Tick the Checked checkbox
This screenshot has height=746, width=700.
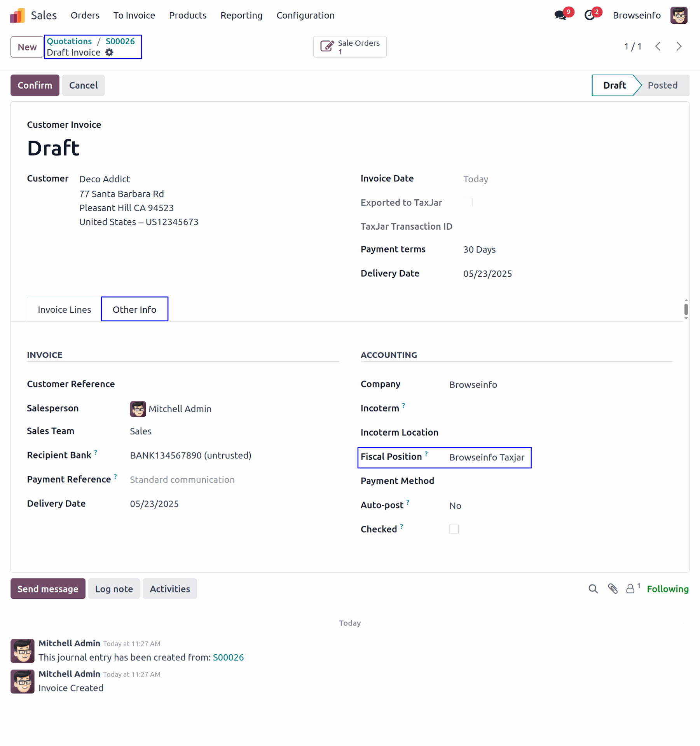click(x=454, y=529)
